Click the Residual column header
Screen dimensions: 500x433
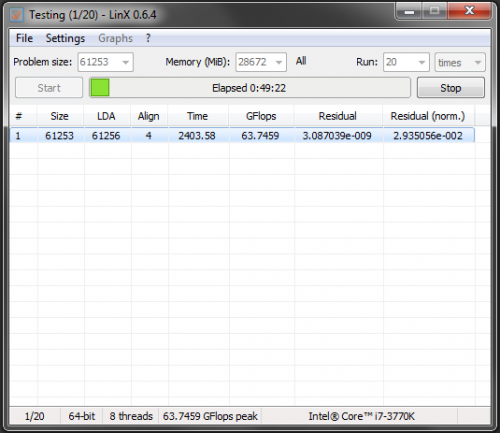337,116
